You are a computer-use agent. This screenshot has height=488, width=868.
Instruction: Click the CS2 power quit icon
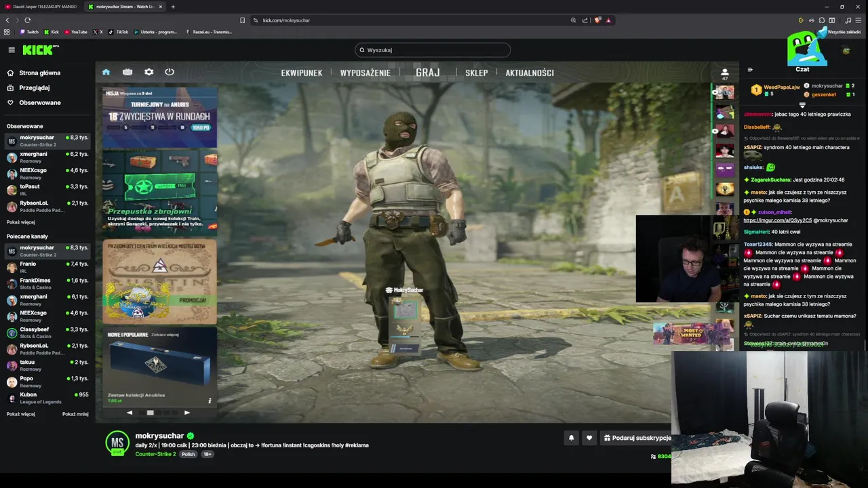170,72
